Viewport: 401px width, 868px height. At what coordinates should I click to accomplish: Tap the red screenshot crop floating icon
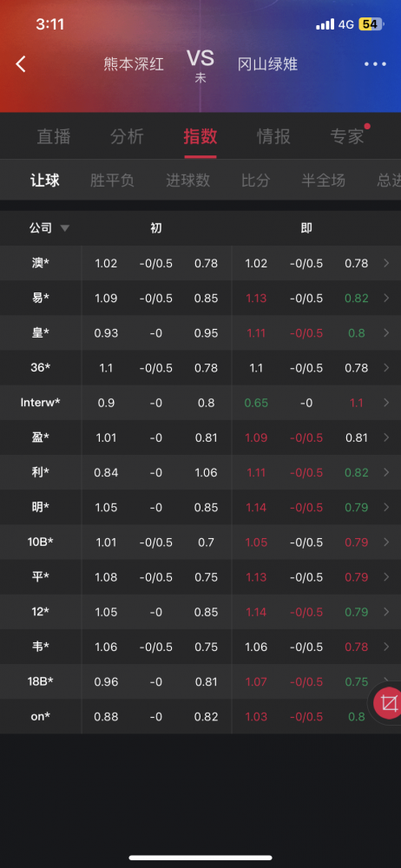388,704
